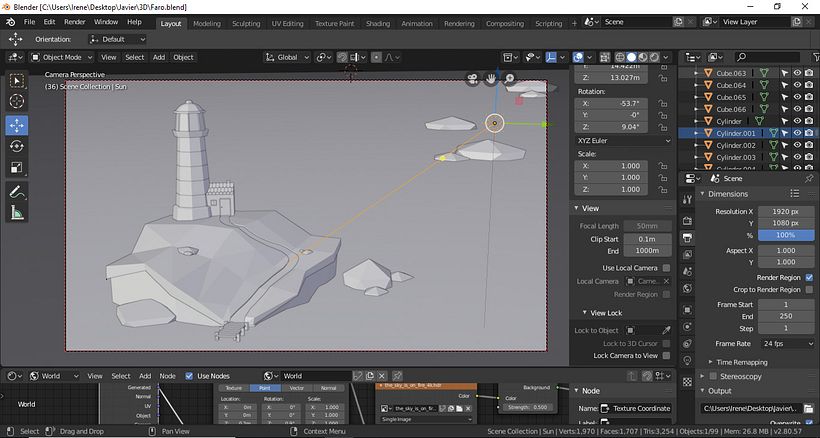Screen dimensions: 820x438
Task: Activate the Rotate tool
Action: coord(16,147)
